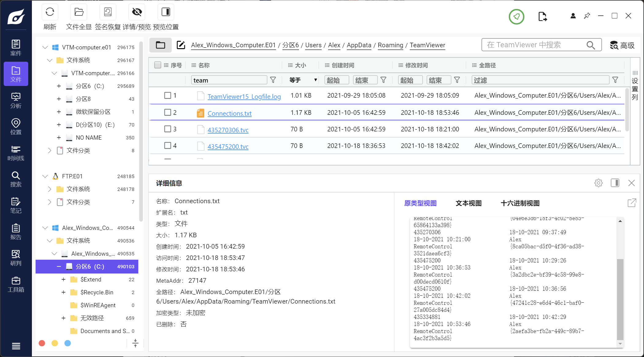Click the hamburger menu icon in sidebar
Viewport: 644px width, 357px height.
tap(16, 346)
